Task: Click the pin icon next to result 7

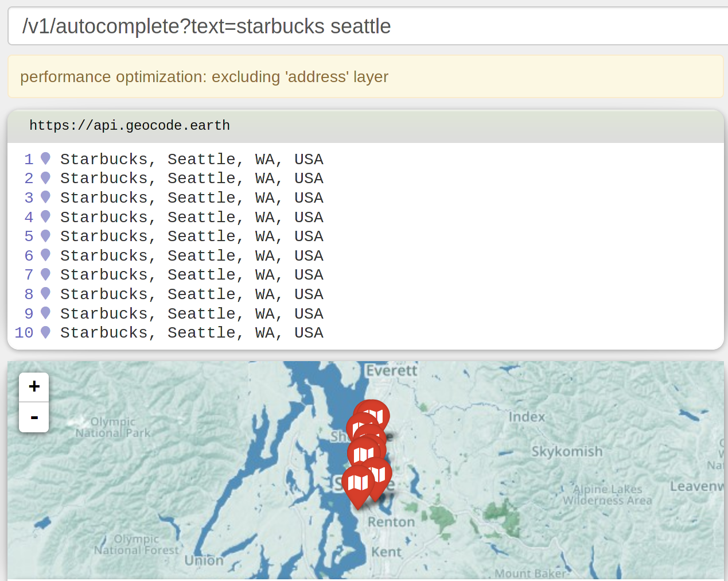Action: 45,274
